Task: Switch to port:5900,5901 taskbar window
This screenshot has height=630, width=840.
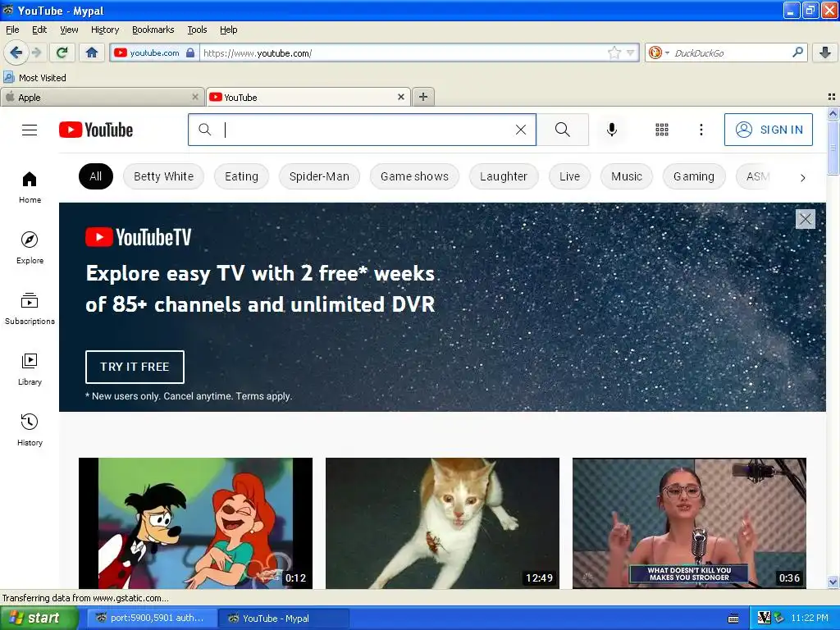Action: pos(151,618)
